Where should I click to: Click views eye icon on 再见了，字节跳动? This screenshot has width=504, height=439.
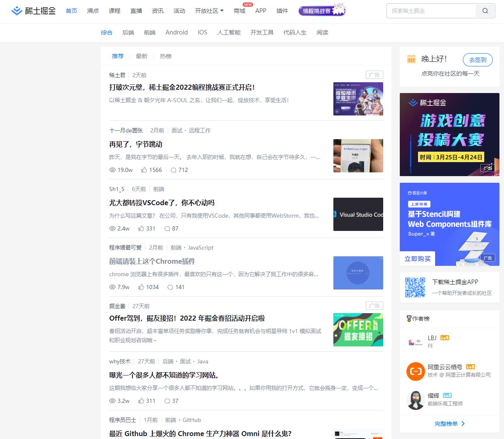point(113,170)
